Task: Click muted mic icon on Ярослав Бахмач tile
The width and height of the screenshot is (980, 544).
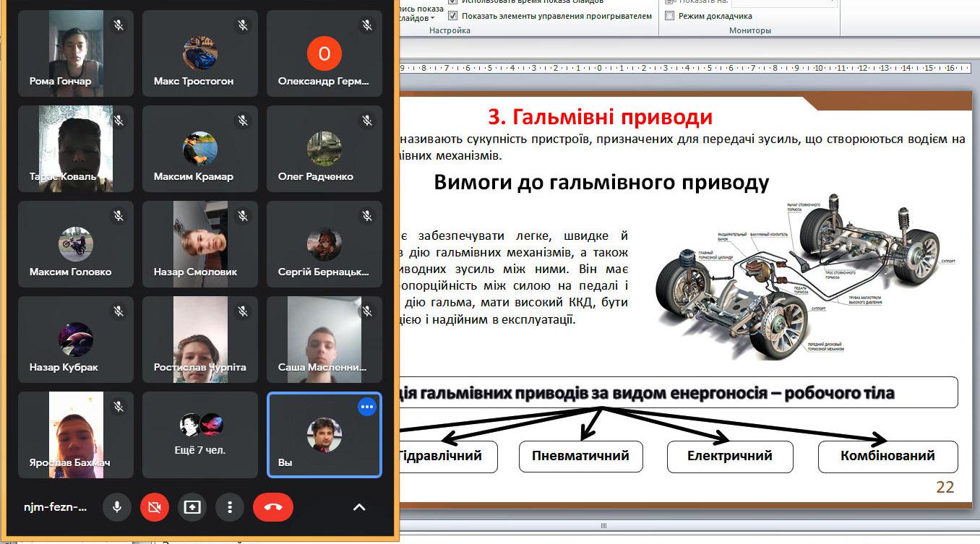Action: point(119,407)
